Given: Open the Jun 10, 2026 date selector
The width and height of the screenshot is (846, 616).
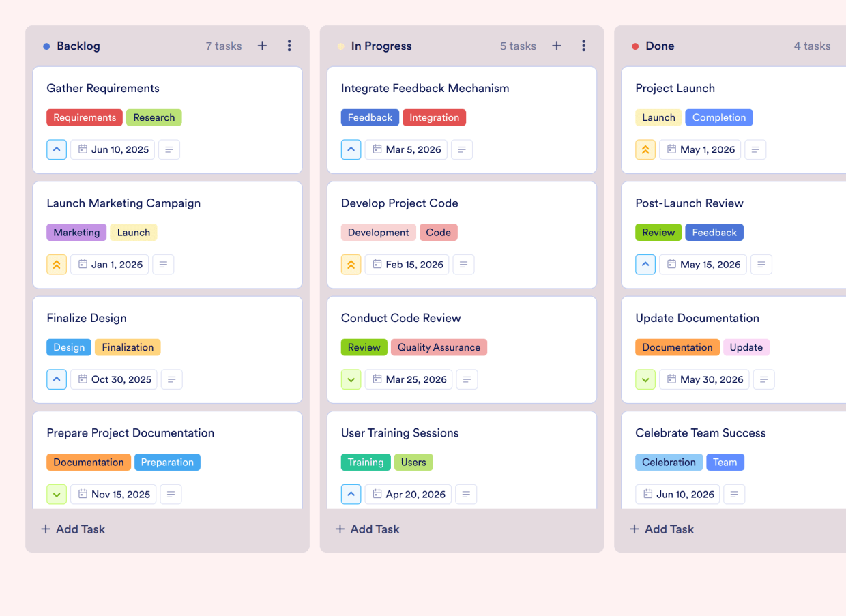Looking at the screenshot, I should coord(677,494).
